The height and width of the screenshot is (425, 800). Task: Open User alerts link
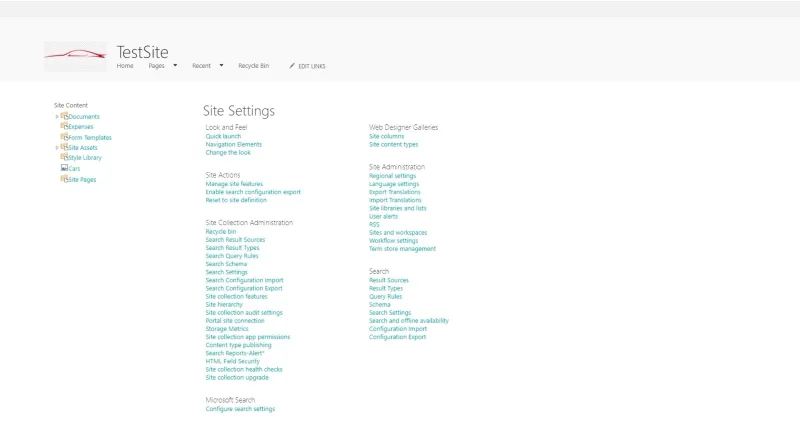click(383, 216)
